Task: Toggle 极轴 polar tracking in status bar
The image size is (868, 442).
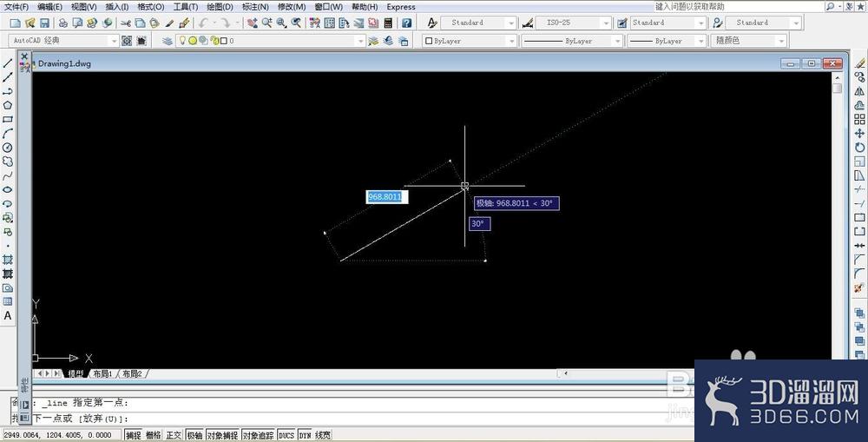Action: [194, 435]
